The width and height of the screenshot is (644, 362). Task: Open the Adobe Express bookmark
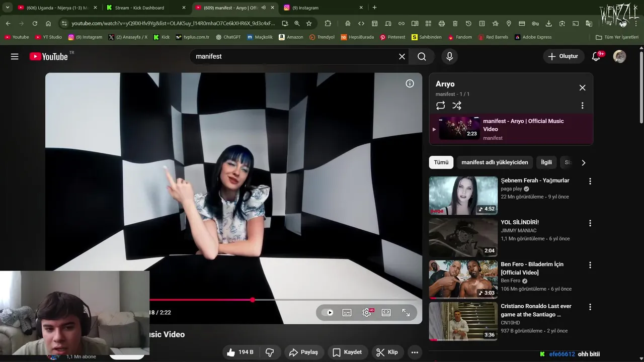pos(533,37)
